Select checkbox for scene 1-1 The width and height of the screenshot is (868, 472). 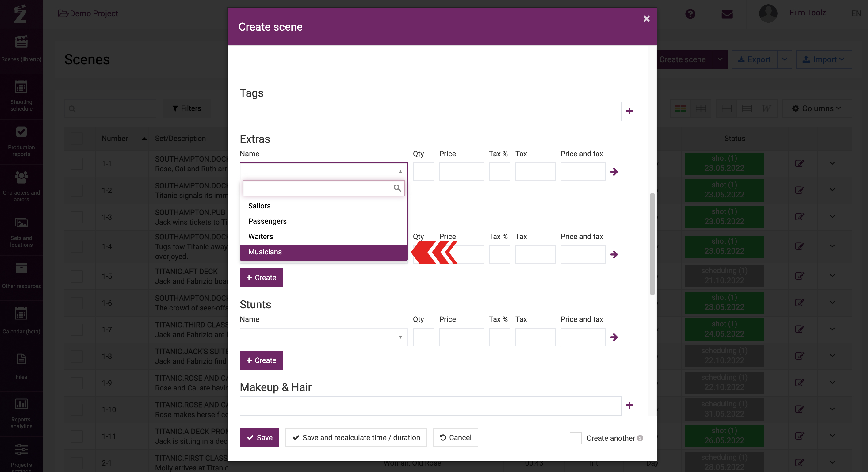pos(76,164)
